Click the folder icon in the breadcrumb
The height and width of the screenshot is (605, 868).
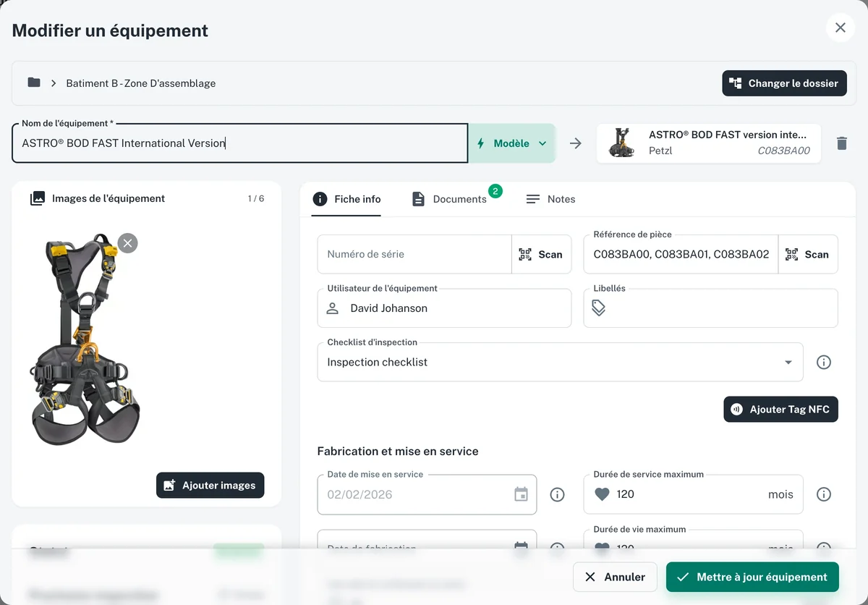click(x=34, y=82)
